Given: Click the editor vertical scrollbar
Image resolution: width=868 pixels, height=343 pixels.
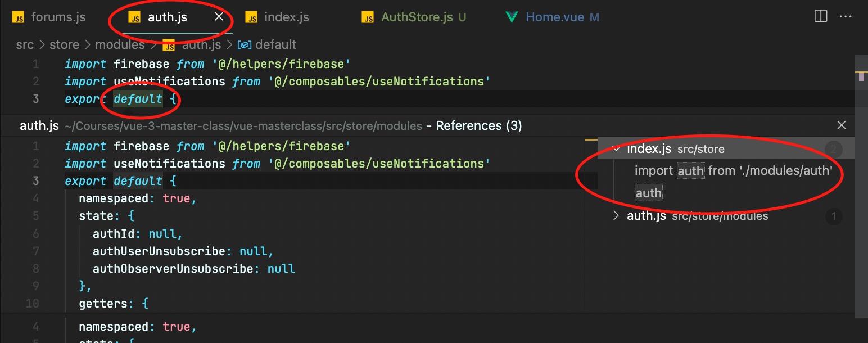Looking at the screenshot, I should tap(861, 169).
